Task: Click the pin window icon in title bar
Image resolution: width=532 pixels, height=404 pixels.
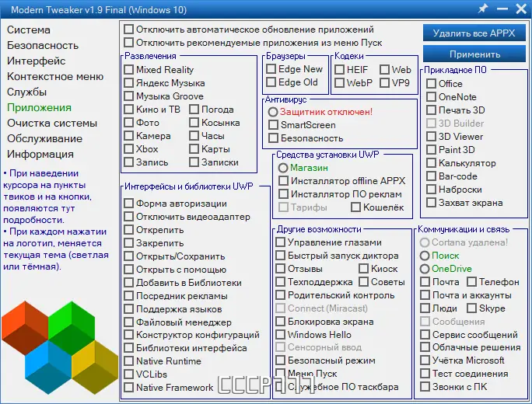Action: click(483, 9)
